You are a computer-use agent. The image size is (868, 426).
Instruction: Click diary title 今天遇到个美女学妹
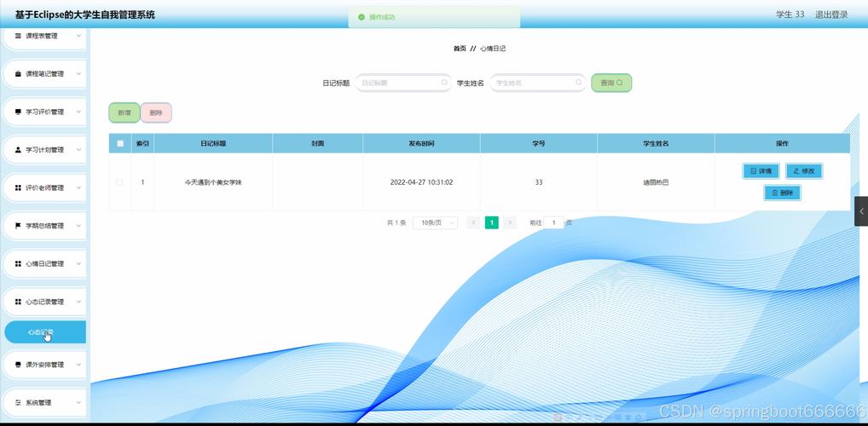pyautogui.click(x=213, y=182)
